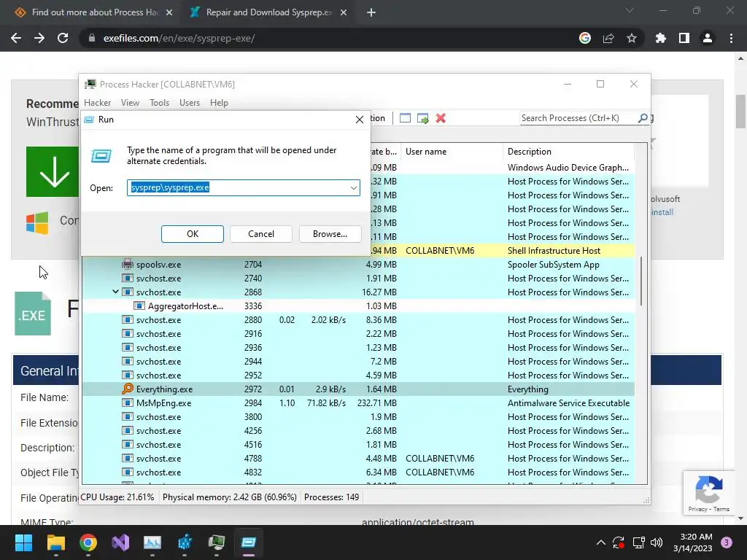The height and width of the screenshot is (560, 747).
Task: Click the .EXE file icon on page
Action: [32, 314]
